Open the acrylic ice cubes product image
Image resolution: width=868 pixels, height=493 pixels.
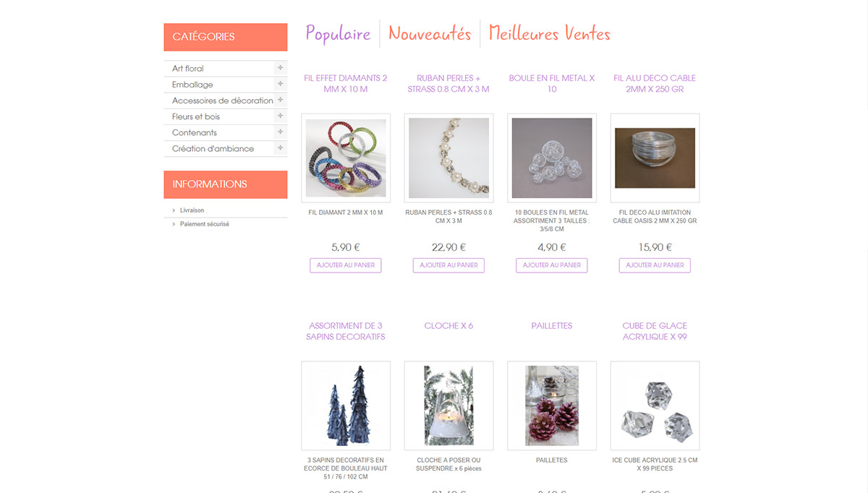pos(655,406)
